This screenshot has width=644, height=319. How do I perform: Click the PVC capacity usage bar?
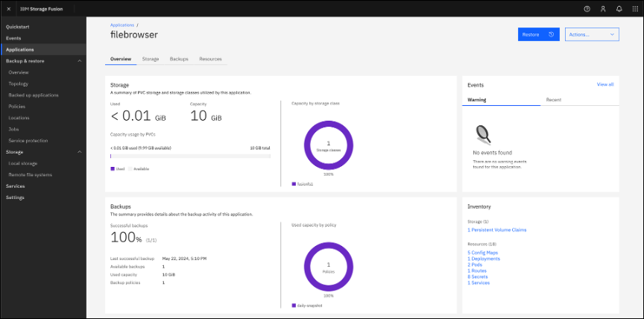click(x=190, y=157)
